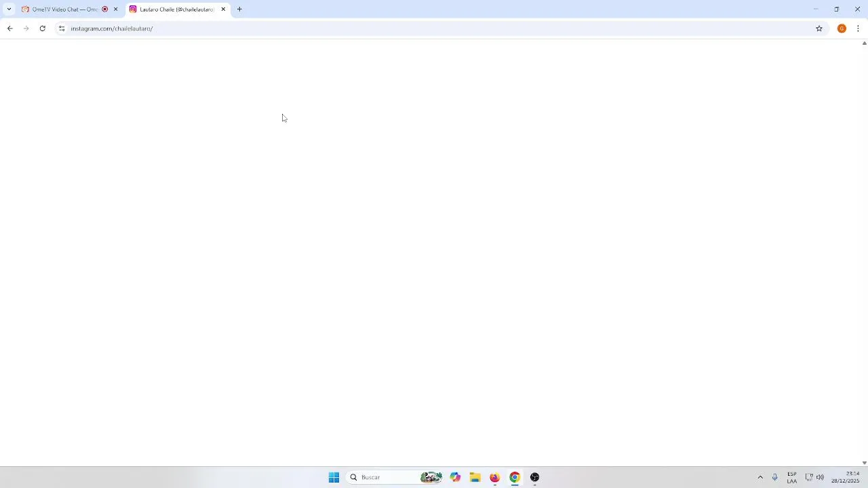Select the Lautaro Chaile Instagram tab

pos(178,9)
